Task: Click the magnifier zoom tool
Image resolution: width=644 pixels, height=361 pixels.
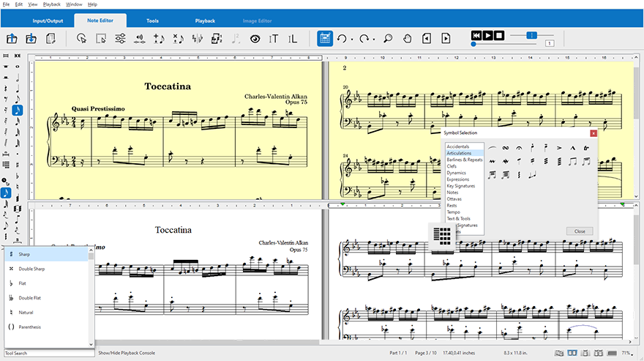Action: point(388,39)
